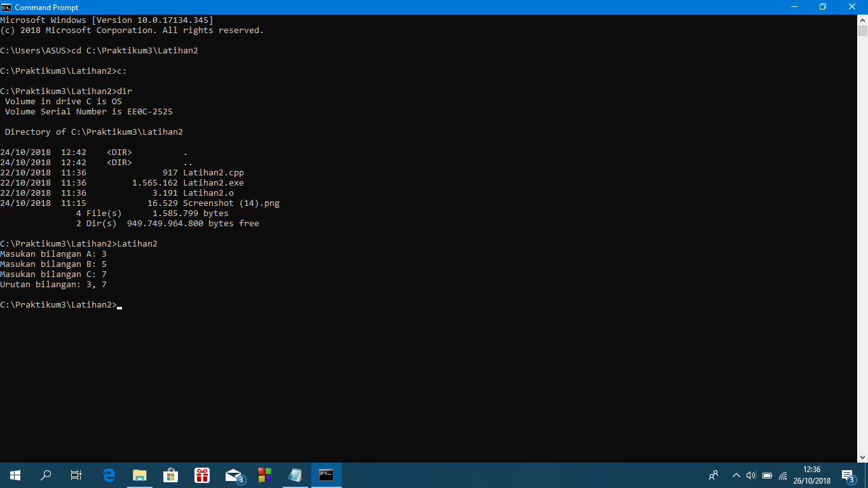868x488 pixels.
Task: Click the 'Urutan bilangan: 3, 7' output line
Action: point(53,285)
